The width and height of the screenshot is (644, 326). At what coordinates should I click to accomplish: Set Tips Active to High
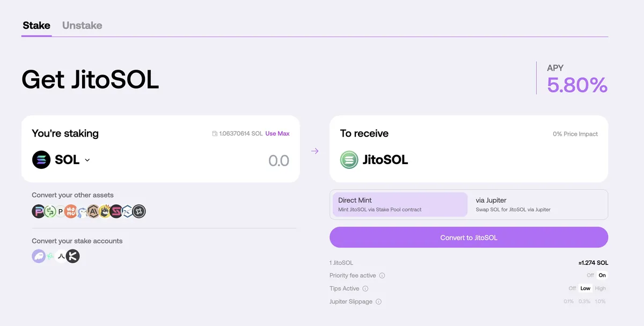[600, 288]
